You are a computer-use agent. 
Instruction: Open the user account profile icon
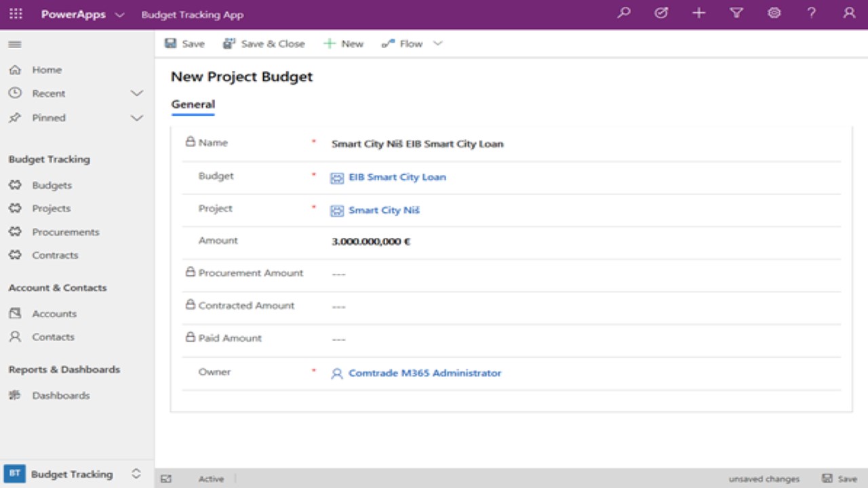click(849, 13)
